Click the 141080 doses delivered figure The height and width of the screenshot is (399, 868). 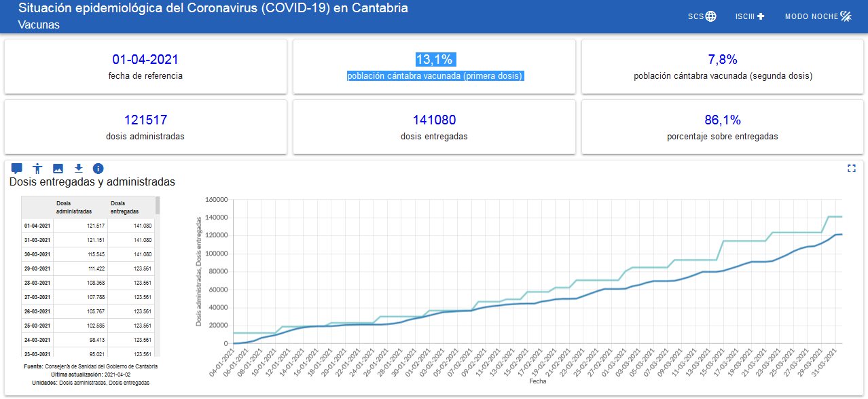pos(435,120)
